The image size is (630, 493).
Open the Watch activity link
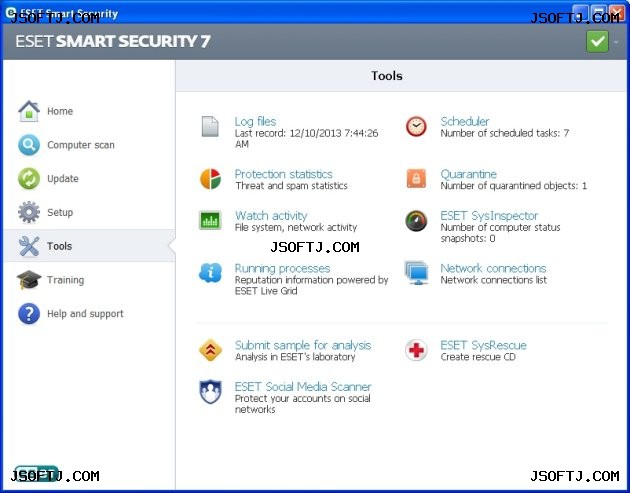point(271,216)
